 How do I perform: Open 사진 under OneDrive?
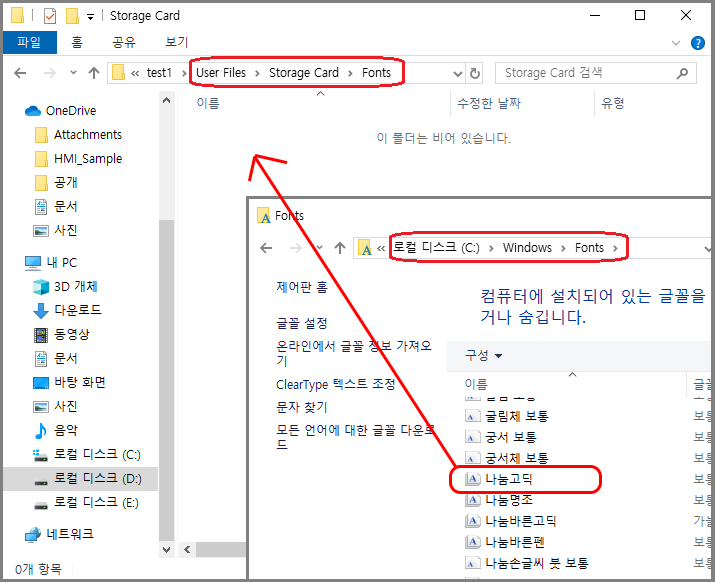[55, 230]
